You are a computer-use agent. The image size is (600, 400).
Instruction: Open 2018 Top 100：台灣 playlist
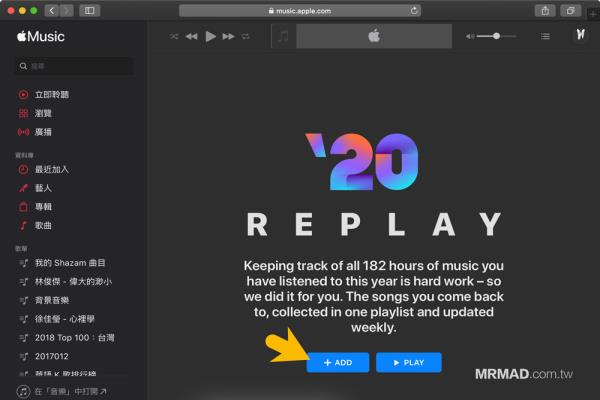[67, 338]
